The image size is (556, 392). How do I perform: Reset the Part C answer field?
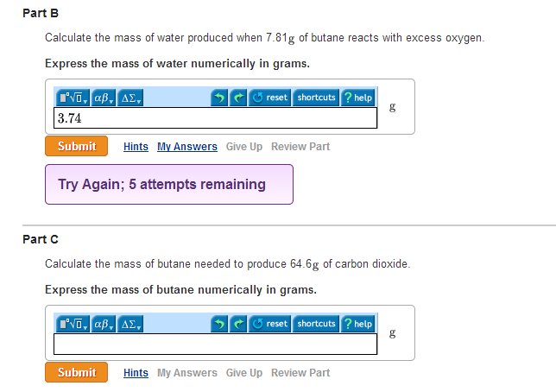point(270,324)
